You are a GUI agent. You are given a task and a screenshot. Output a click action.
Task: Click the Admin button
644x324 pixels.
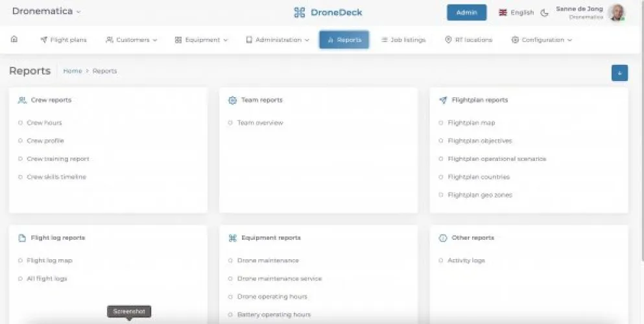[x=466, y=12]
